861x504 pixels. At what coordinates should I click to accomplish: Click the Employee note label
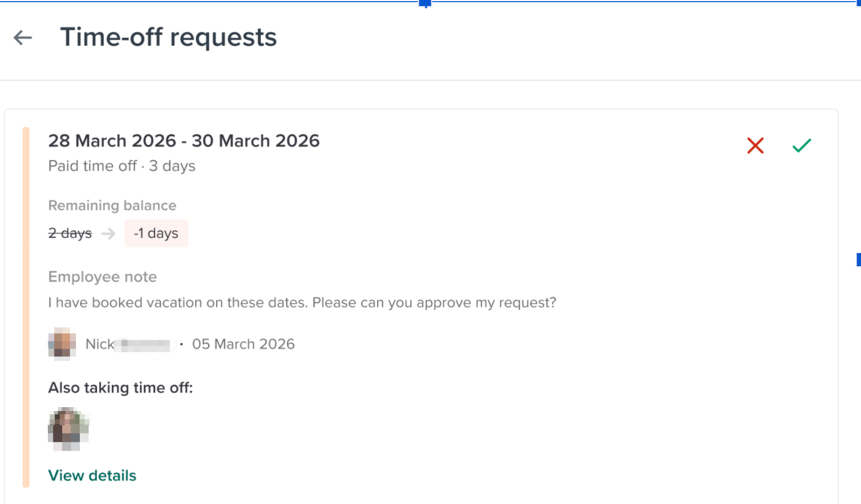[102, 277]
